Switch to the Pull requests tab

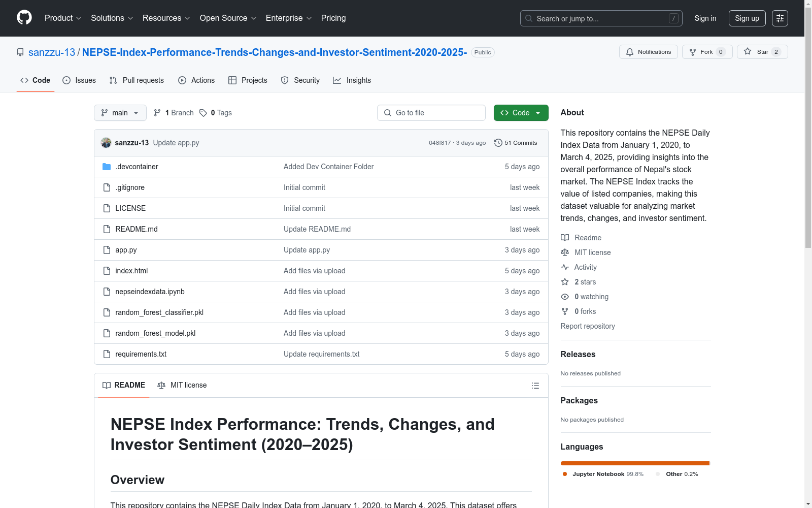point(137,80)
